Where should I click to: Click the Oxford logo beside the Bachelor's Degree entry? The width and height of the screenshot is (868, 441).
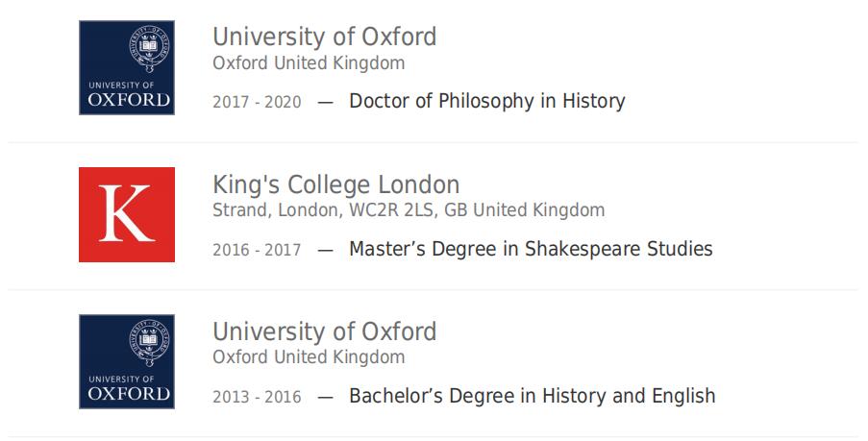tap(127, 361)
